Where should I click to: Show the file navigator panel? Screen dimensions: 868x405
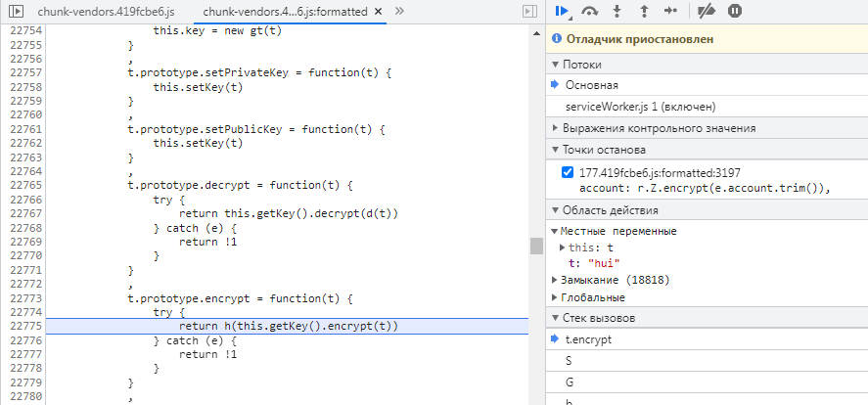[x=11, y=11]
